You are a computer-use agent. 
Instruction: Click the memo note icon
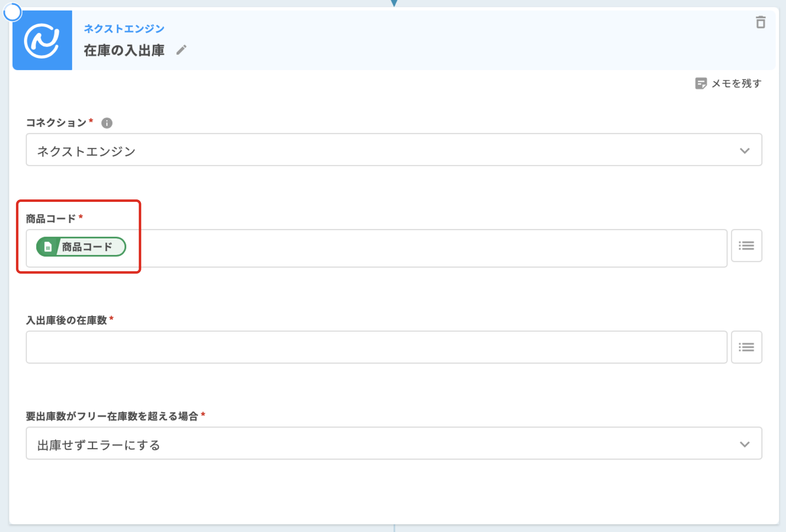tap(700, 83)
